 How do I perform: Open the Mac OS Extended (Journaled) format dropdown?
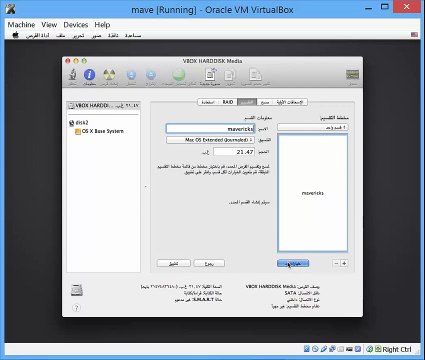pos(210,140)
